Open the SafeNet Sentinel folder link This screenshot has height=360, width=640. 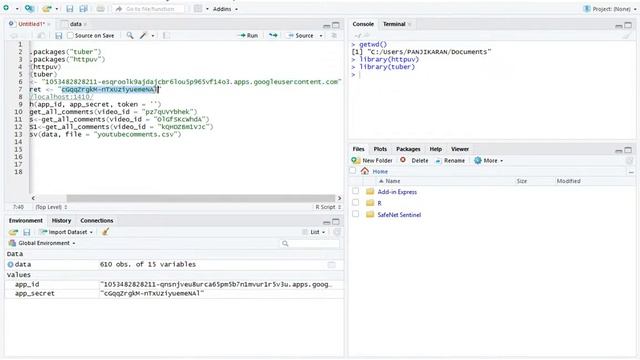[x=399, y=215]
